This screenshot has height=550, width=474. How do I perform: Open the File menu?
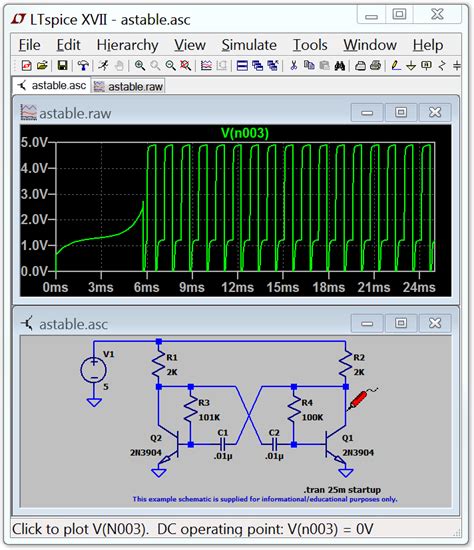(x=29, y=45)
